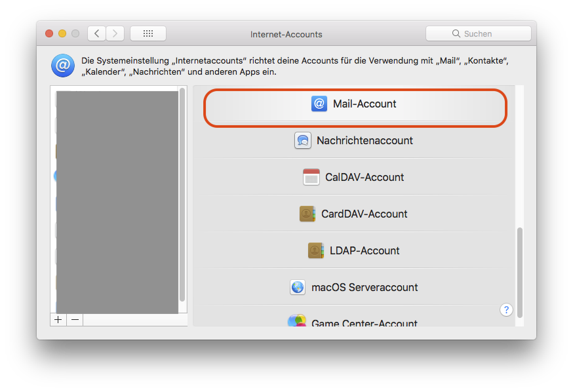Focus the Suchen search field
This screenshot has width=573, height=392.
point(479,33)
